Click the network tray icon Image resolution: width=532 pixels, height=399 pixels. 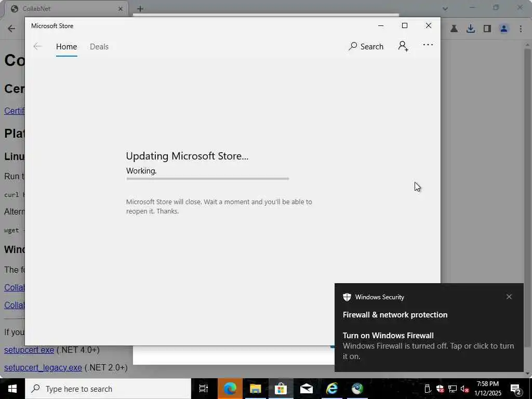(453, 389)
